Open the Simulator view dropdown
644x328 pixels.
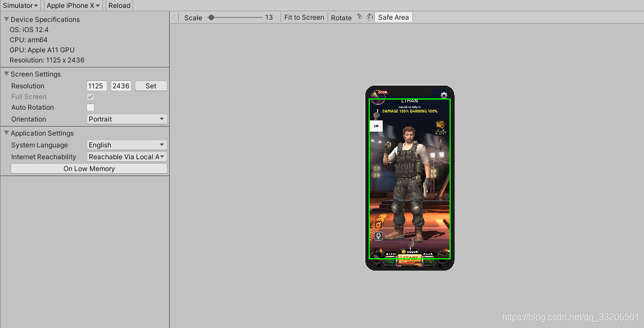pos(20,5)
